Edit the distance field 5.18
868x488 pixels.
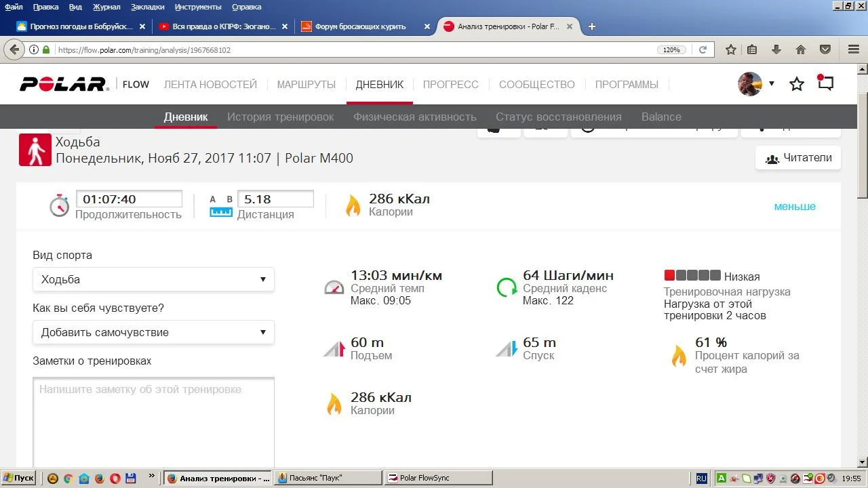click(275, 199)
